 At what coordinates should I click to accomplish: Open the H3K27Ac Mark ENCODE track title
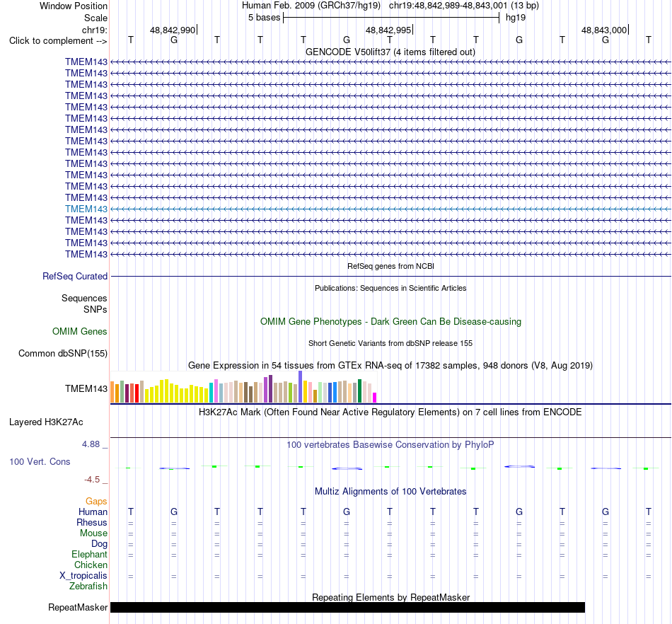(x=390, y=412)
